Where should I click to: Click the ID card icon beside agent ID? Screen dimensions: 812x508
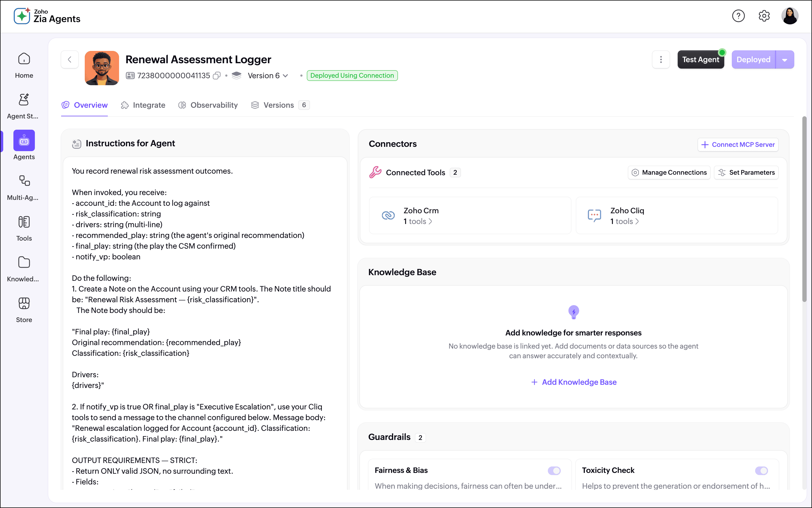130,76
